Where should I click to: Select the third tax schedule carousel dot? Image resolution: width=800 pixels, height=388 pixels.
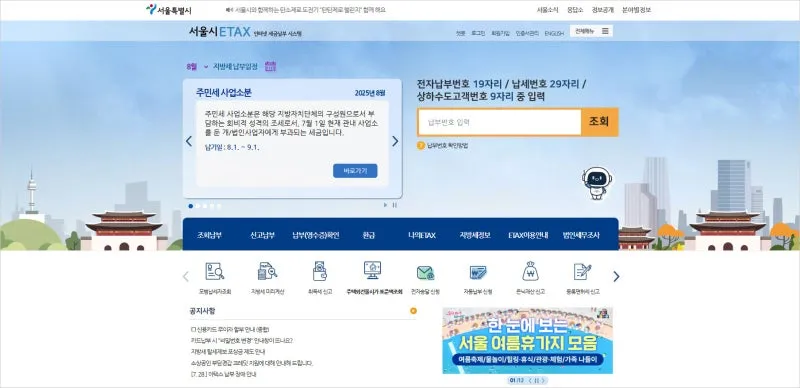point(205,206)
